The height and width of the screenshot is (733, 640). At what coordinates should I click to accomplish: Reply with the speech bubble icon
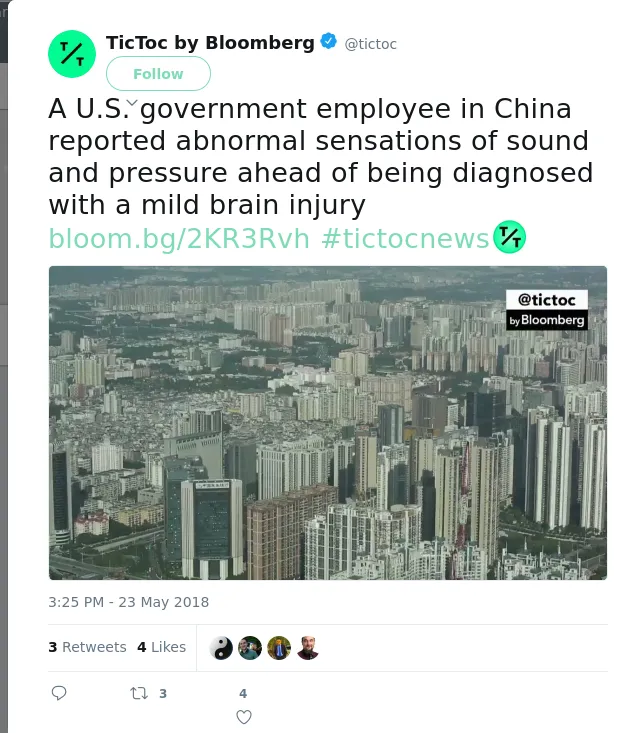click(x=59, y=693)
